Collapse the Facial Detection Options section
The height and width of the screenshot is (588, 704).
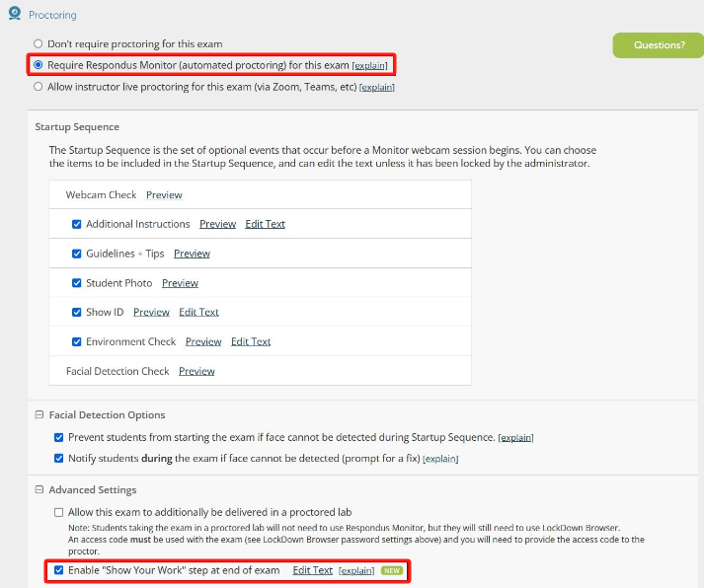click(x=39, y=415)
